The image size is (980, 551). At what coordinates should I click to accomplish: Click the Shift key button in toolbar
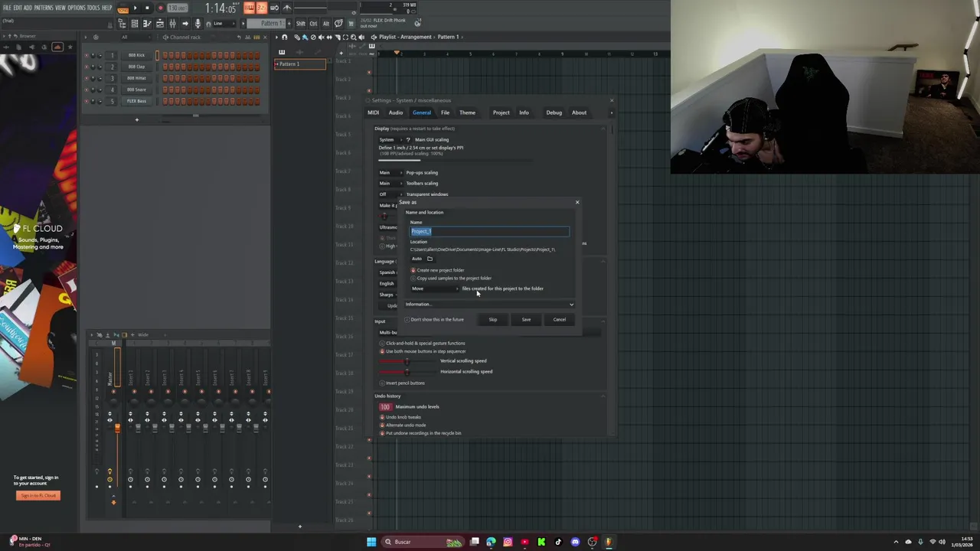pyautogui.click(x=301, y=24)
